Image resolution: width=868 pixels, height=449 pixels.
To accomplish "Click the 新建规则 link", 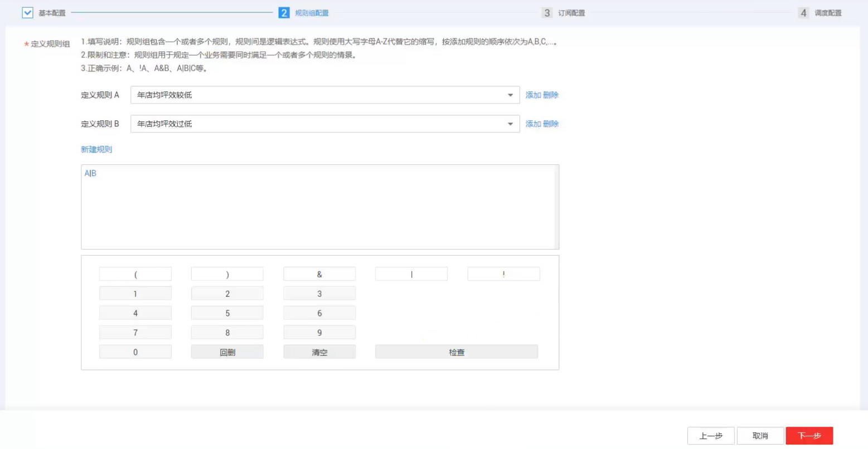I will point(96,149).
